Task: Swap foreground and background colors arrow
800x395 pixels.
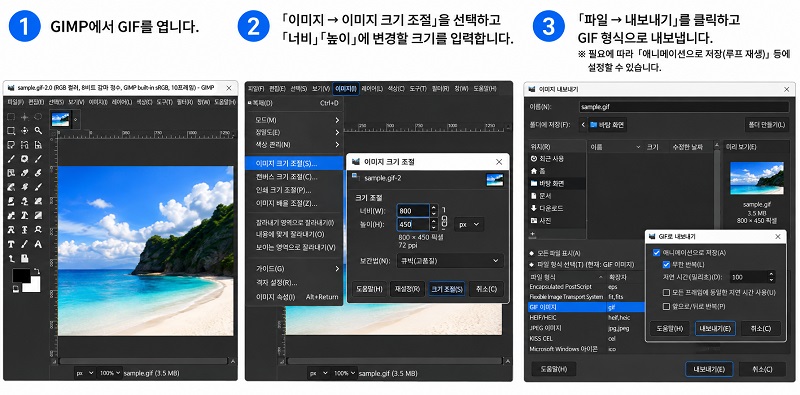Action: [x=36, y=270]
